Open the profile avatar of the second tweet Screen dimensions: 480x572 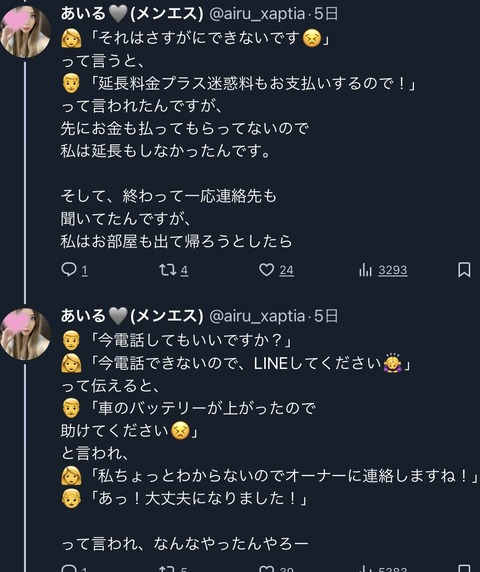coord(25,334)
